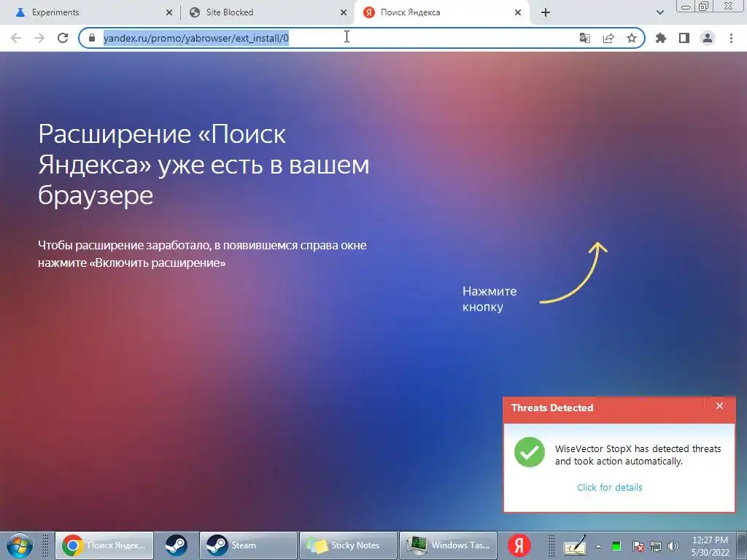
Task: Click the green checkmark in notification
Action: (530, 452)
